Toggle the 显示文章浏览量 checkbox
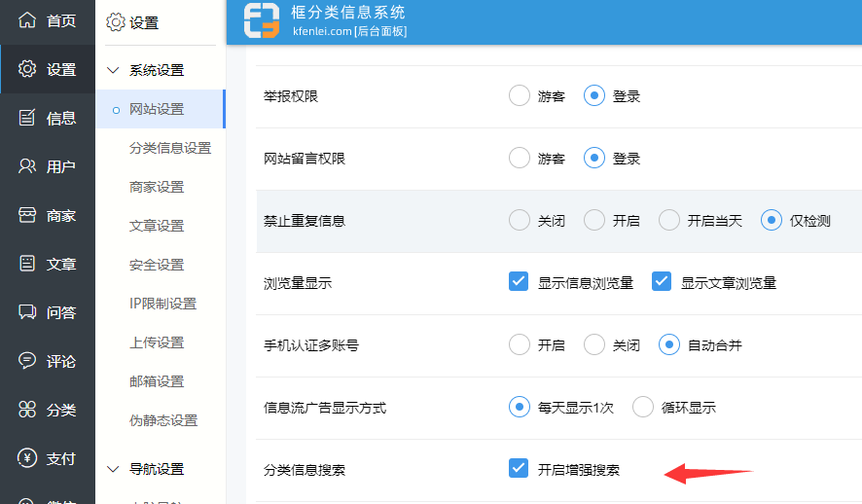 662,282
